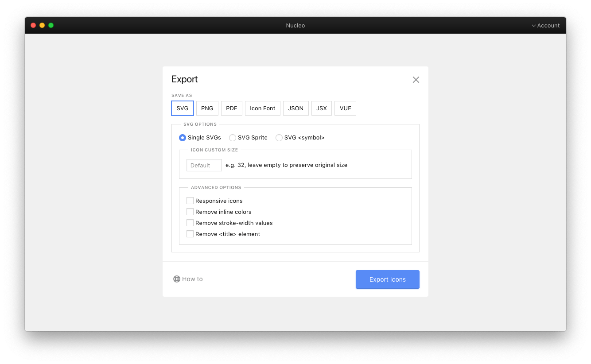Select the PNG save format

click(207, 108)
